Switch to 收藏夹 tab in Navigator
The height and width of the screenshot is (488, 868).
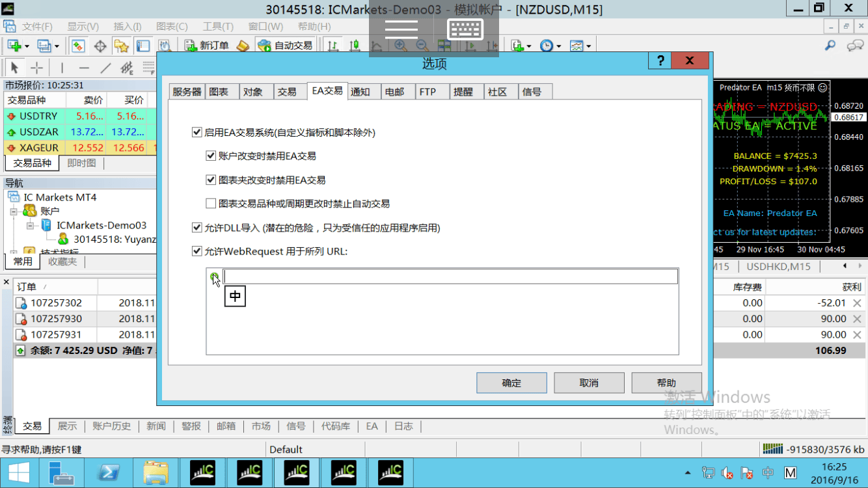tap(62, 262)
